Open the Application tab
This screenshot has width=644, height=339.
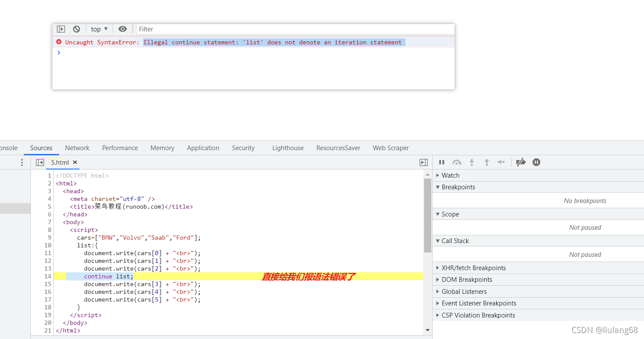point(203,148)
